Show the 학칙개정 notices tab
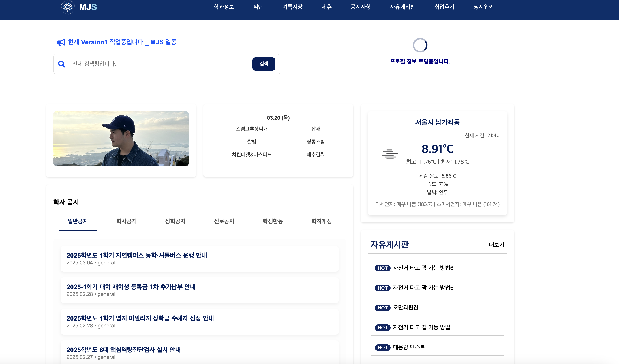619x364 pixels. pos(321,221)
